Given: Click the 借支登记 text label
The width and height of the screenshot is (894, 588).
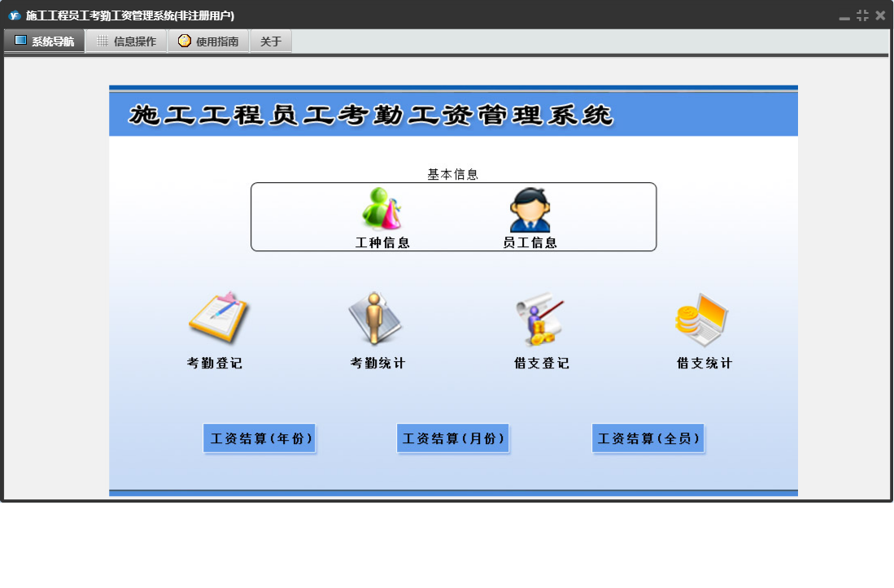Looking at the screenshot, I should tap(542, 363).
